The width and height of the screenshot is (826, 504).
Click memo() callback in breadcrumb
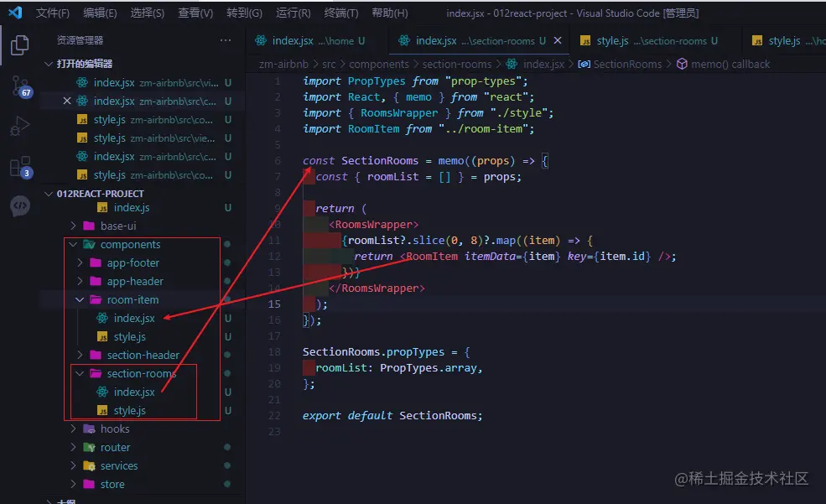pos(730,65)
